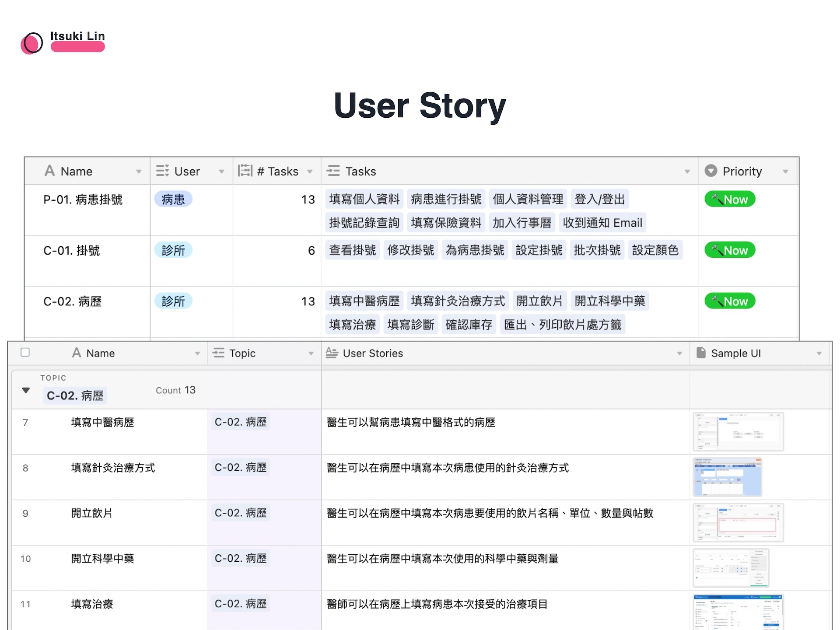The height and width of the screenshot is (630, 840).
Task: Toggle the select-all checkbox in lower table header
Action: click(x=25, y=352)
